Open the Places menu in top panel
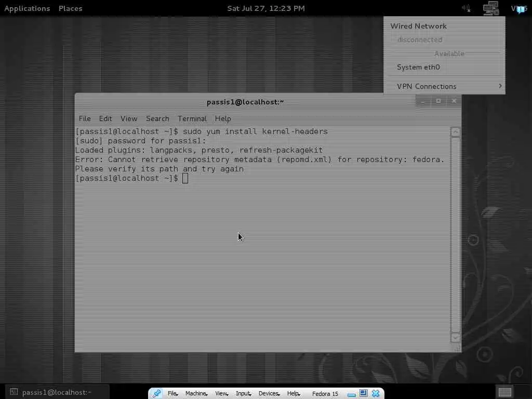The height and width of the screenshot is (399, 532). [70, 8]
